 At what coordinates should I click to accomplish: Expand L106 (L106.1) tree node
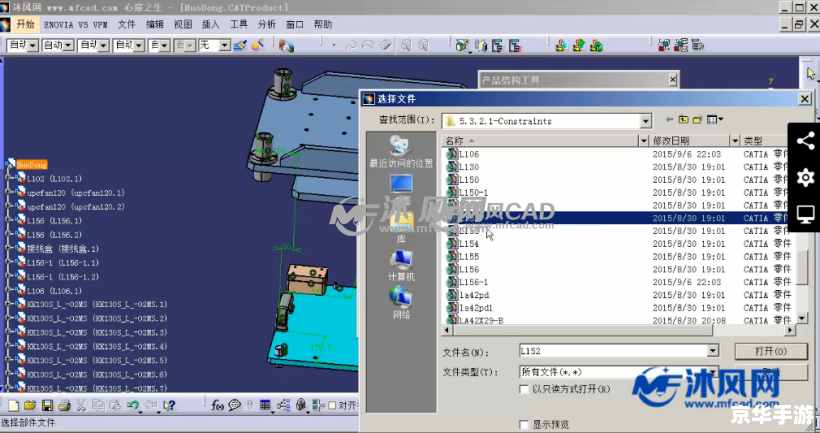[x=9, y=291]
